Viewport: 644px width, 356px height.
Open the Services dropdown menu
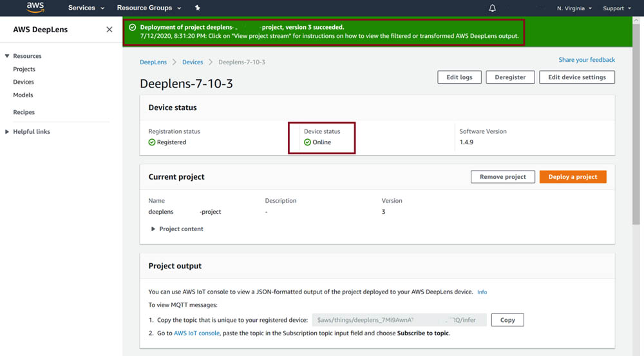click(86, 8)
